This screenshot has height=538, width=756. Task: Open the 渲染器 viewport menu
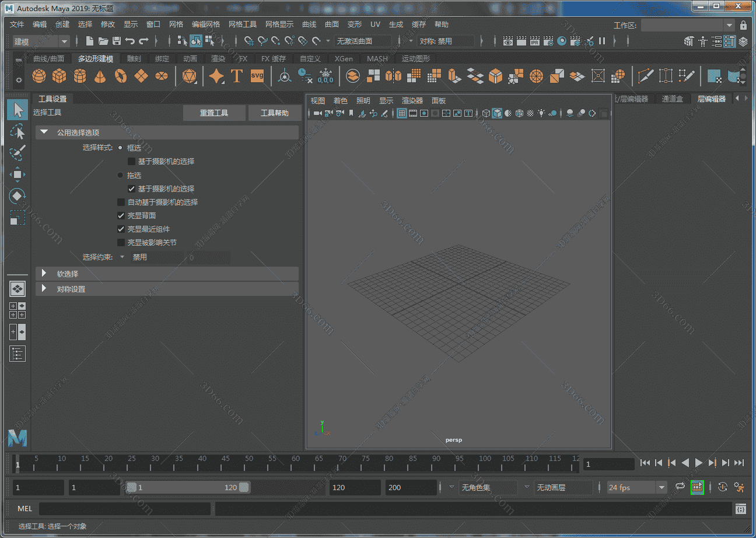[412, 100]
